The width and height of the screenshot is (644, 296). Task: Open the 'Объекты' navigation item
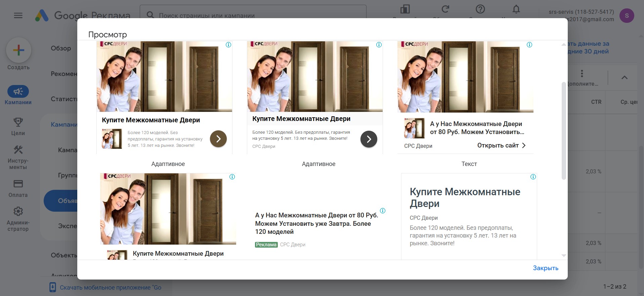pyautogui.click(x=64, y=255)
